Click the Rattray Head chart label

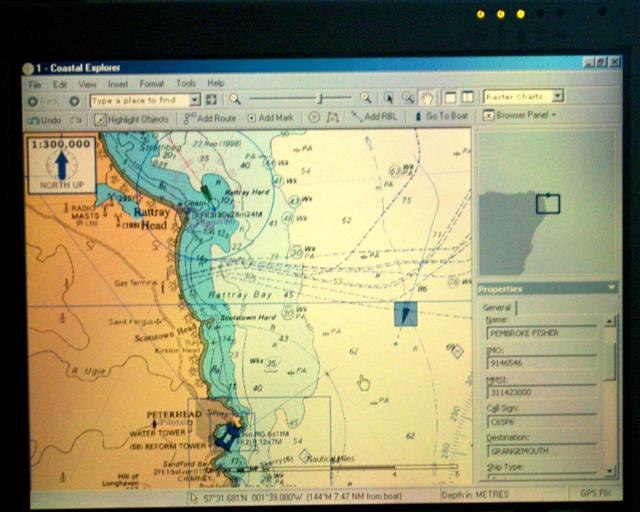pos(151,218)
